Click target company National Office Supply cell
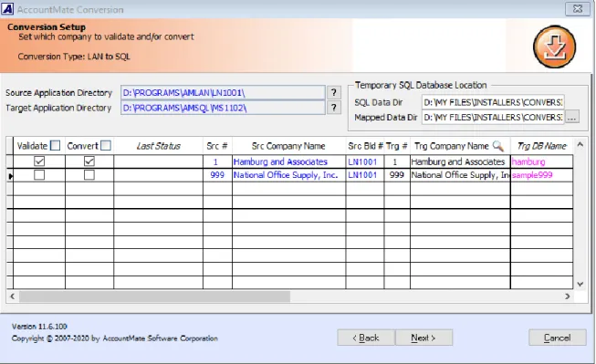 point(460,175)
